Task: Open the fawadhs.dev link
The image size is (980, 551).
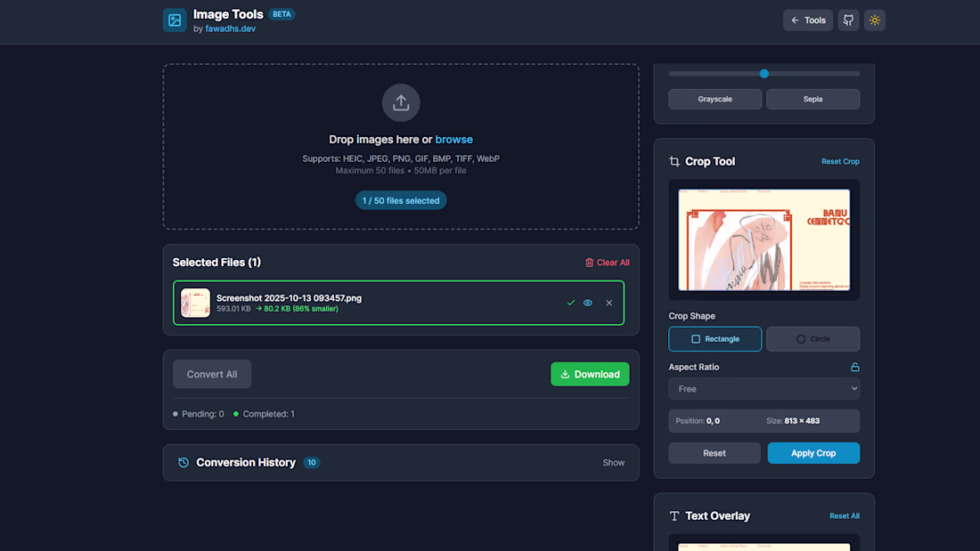Action: (x=230, y=28)
